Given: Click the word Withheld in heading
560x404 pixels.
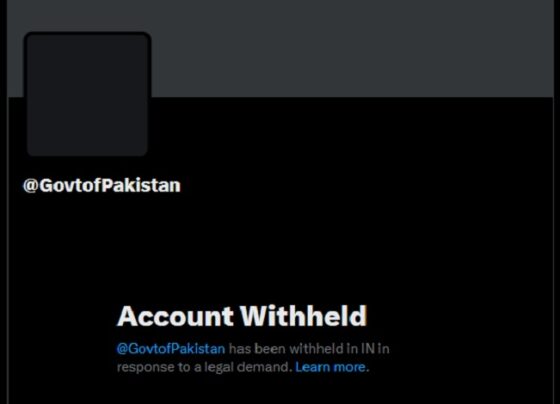Looking at the screenshot, I should (303, 316).
